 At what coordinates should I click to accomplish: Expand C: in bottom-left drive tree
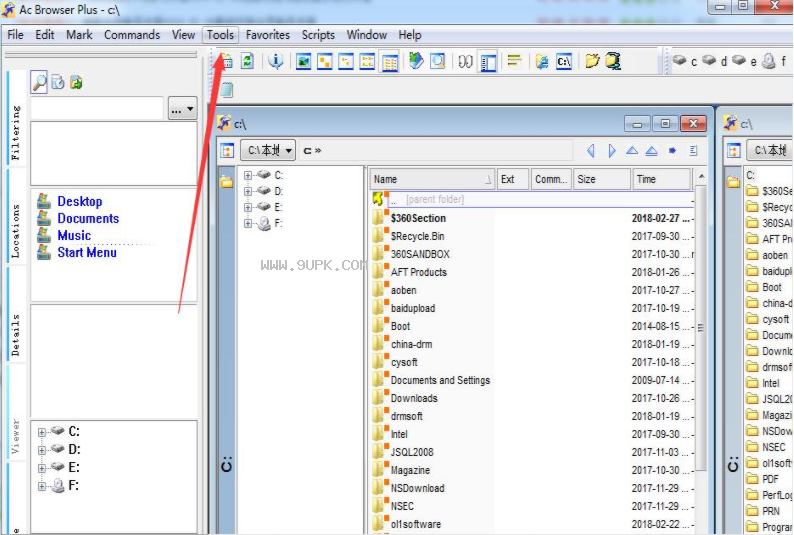42,432
